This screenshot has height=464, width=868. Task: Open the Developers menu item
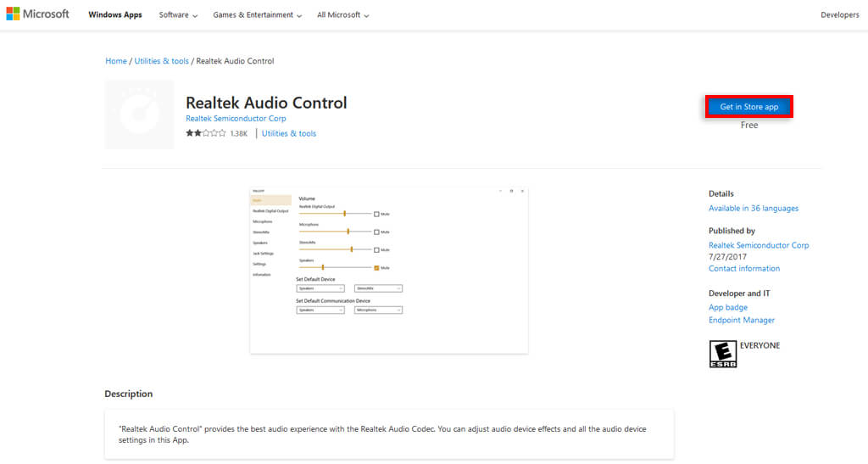(x=839, y=15)
